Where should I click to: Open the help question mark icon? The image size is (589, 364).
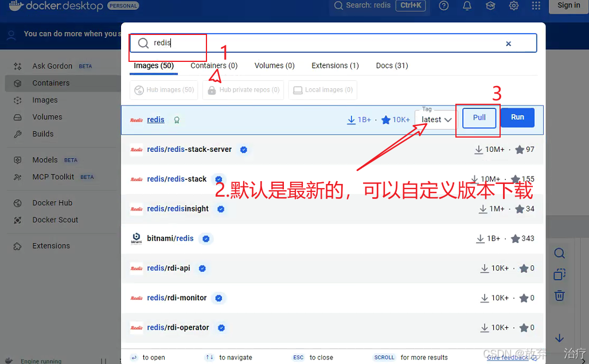pos(444,6)
